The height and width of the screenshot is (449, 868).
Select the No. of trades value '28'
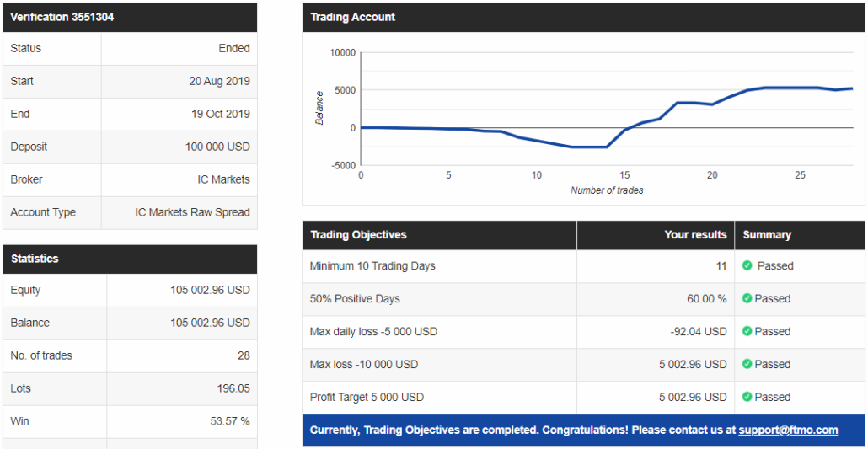click(244, 355)
